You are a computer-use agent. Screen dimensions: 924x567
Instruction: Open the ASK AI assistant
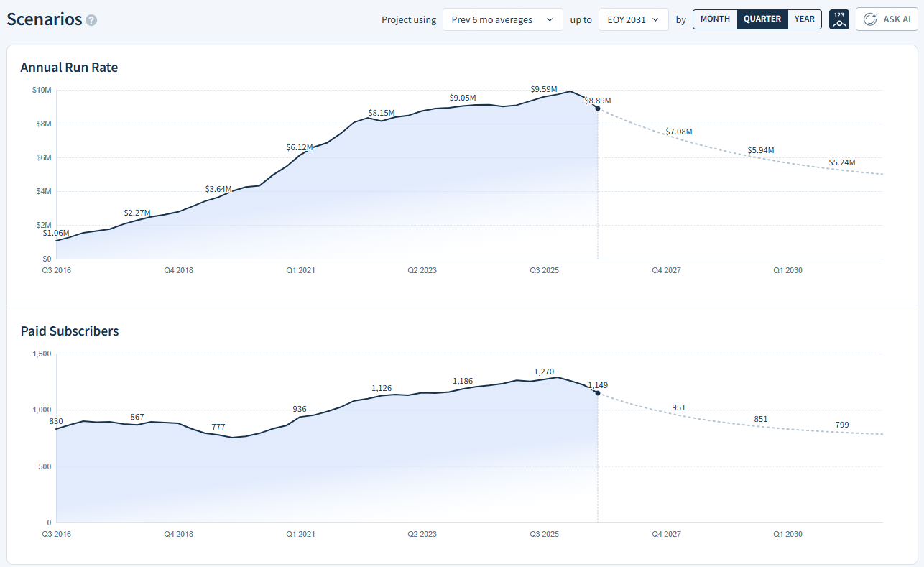(887, 19)
